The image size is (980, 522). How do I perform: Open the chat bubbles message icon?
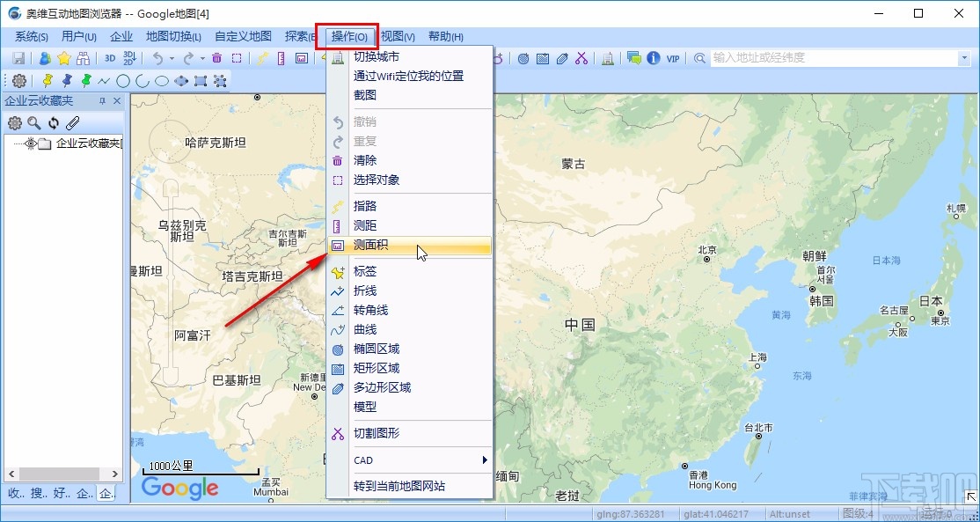point(634,58)
